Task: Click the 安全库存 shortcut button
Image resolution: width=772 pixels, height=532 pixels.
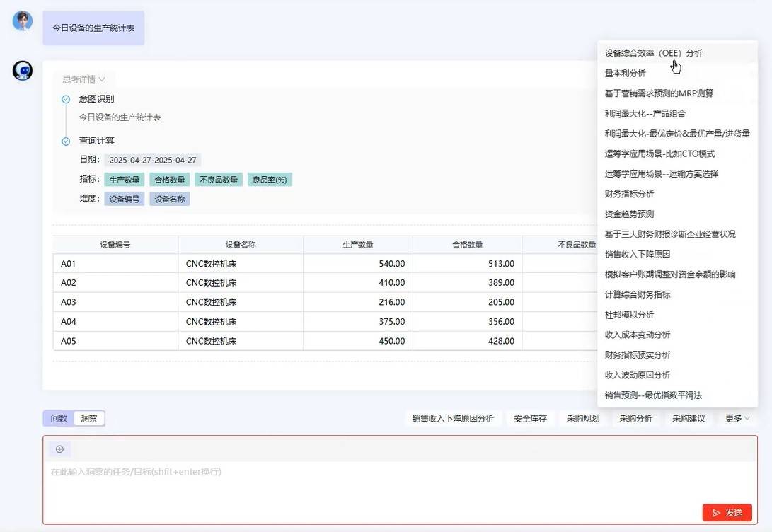Action: [x=530, y=418]
